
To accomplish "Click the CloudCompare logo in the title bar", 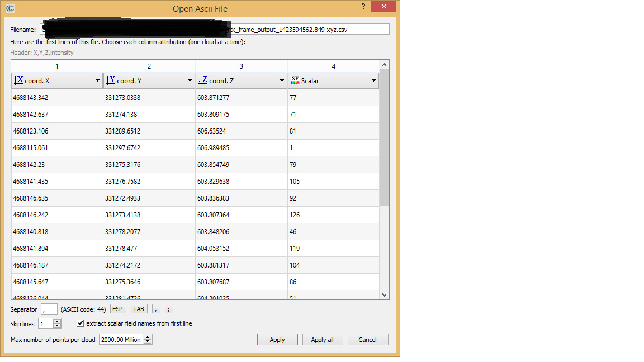I will (11, 8).
